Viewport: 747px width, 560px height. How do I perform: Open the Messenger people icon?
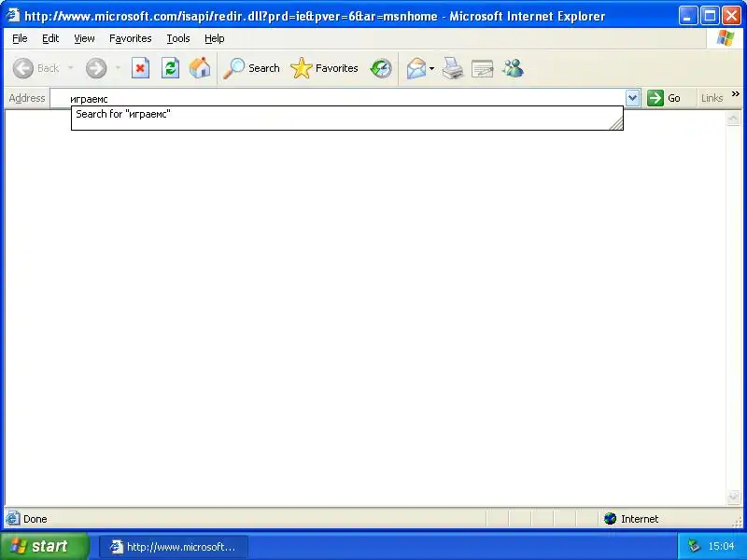513,68
